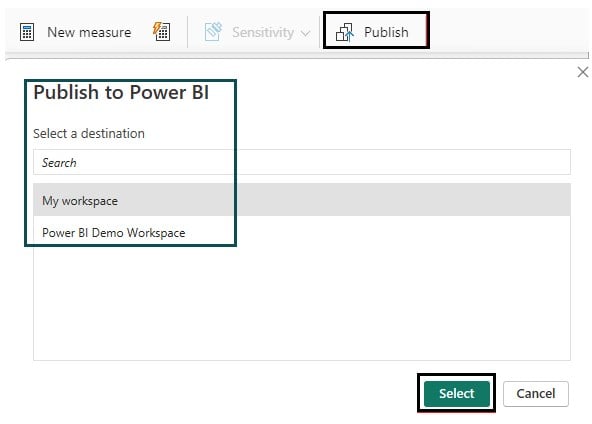Screen dimensions: 592x424
Task: Open the Sensitivity dropdown chevron
Action: [305, 34]
